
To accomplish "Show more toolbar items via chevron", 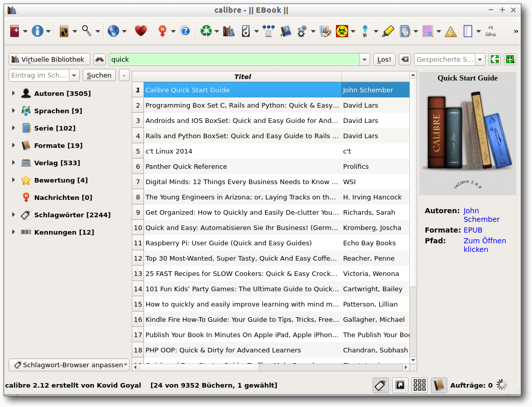I will (516, 31).
